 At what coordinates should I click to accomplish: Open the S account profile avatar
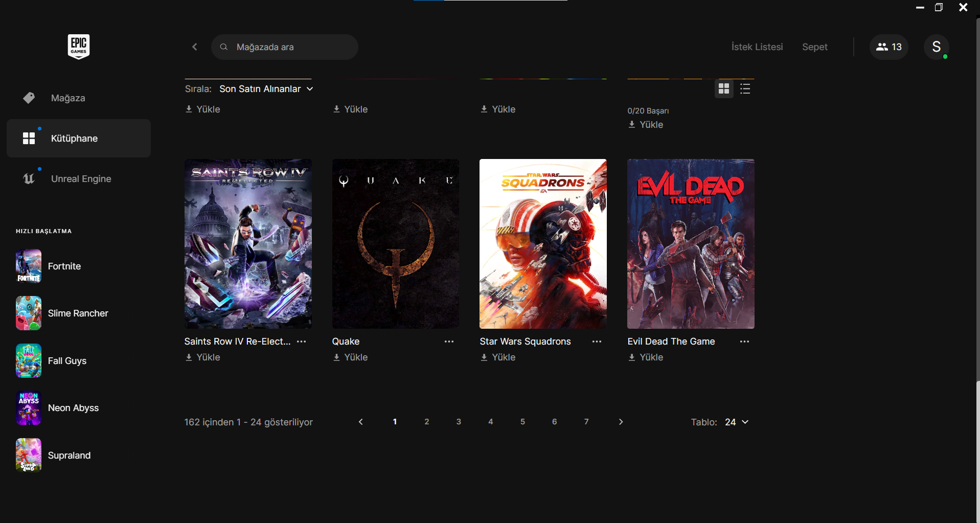(x=937, y=47)
